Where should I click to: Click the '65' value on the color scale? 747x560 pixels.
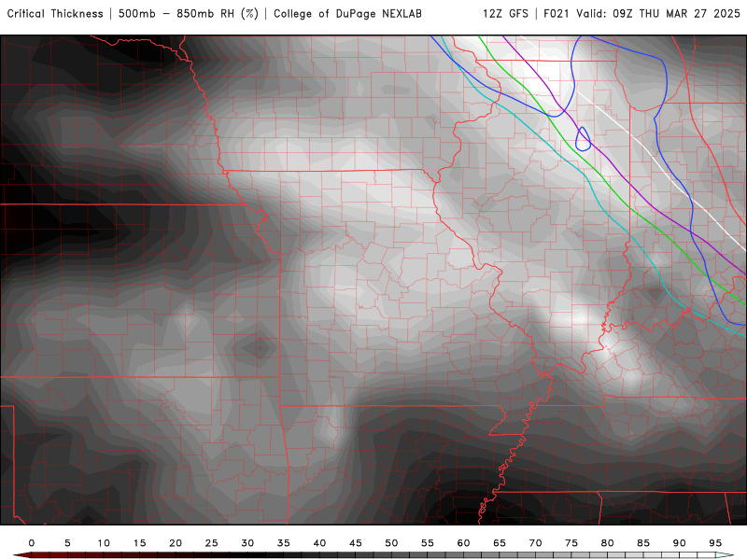[x=500, y=543]
